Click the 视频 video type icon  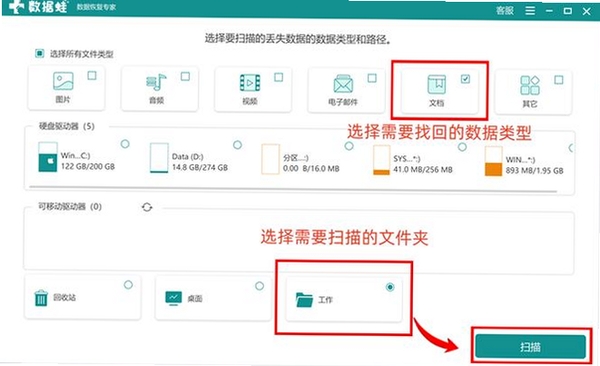point(250,83)
